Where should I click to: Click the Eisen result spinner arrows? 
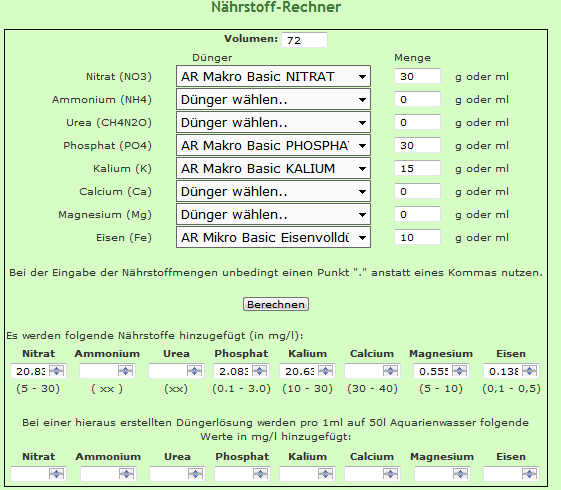click(x=529, y=371)
